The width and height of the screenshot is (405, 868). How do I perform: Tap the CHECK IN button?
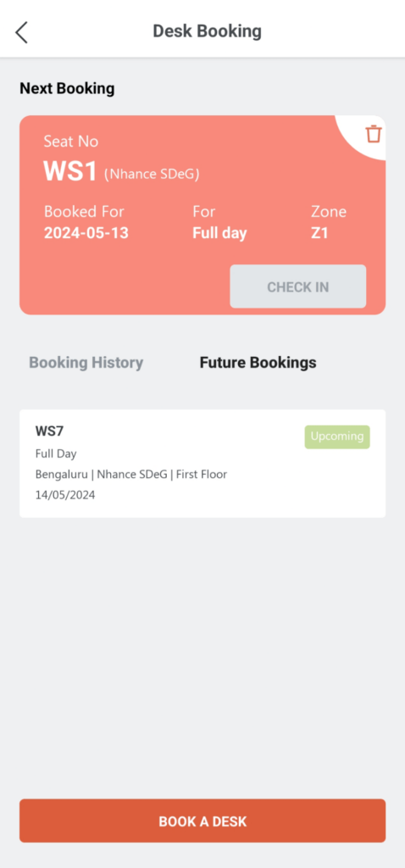(298, 287)
